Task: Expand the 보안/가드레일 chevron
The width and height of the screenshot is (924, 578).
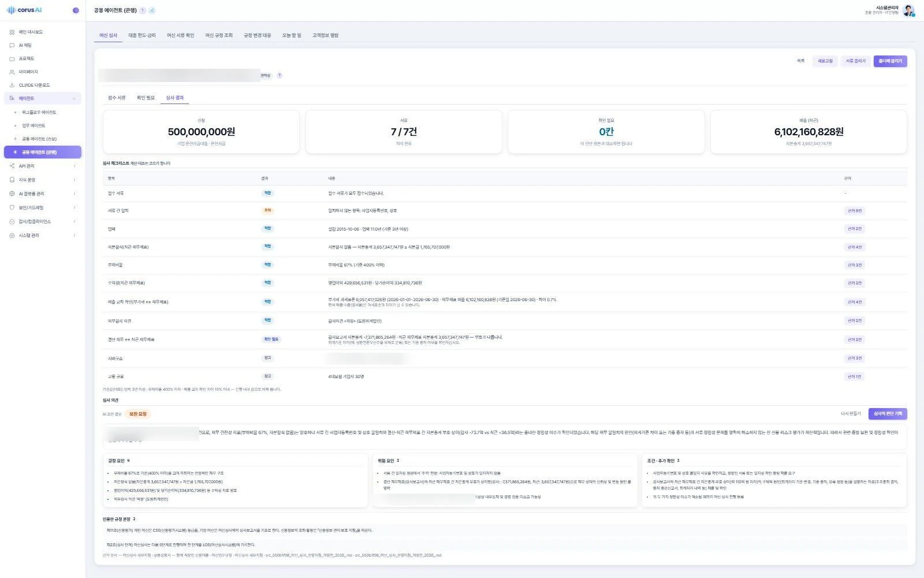Action: pos(74,208)
